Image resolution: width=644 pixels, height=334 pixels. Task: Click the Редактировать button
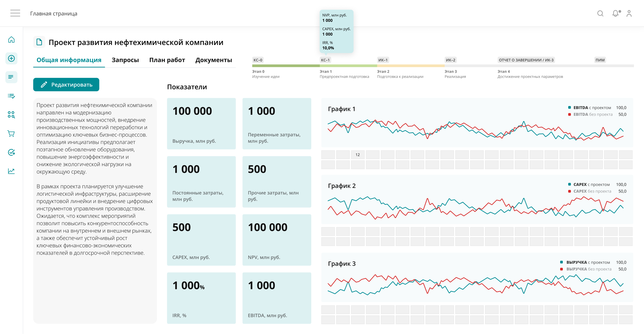click(x=66, y=85)
